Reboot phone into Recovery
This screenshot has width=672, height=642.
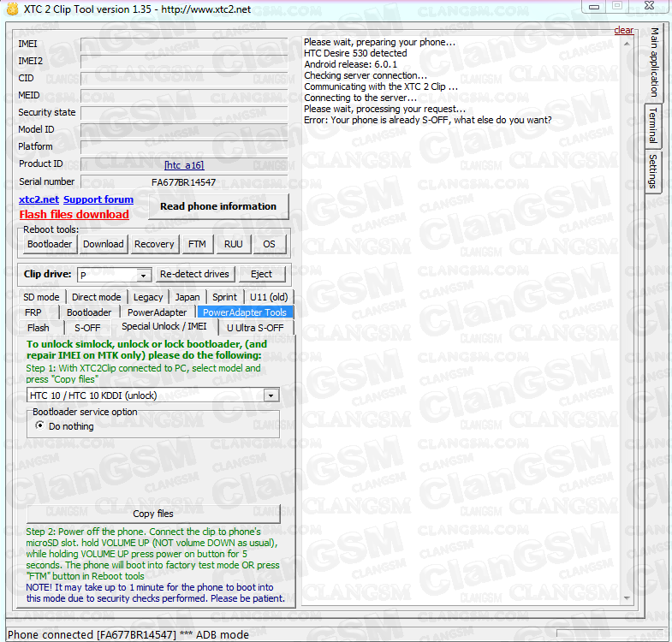(154, 244)
